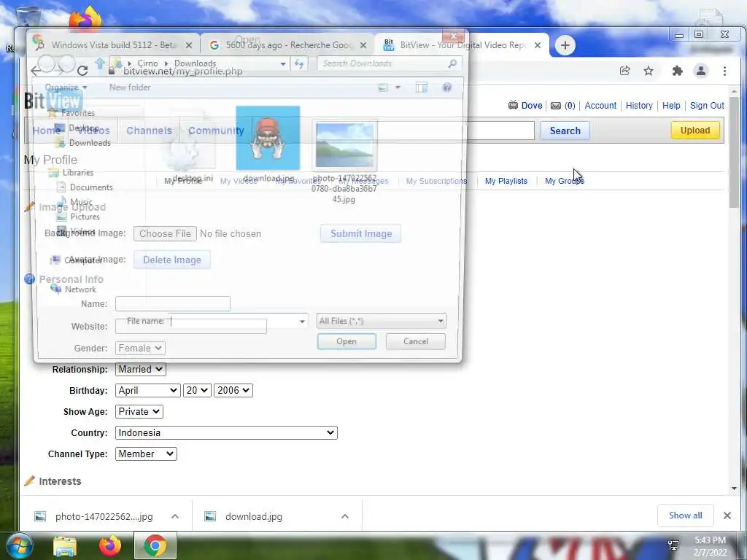Open the Windows Start orb

point(19,545)
